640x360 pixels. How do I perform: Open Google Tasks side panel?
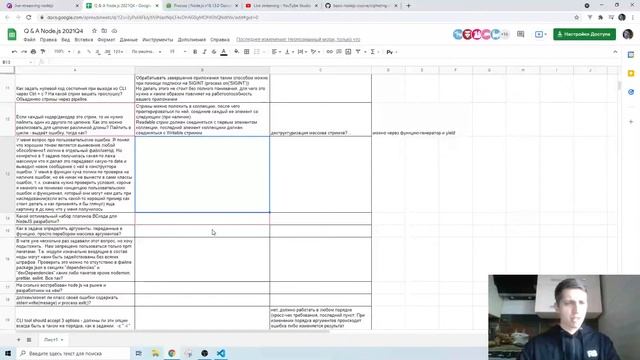[631, 92]
